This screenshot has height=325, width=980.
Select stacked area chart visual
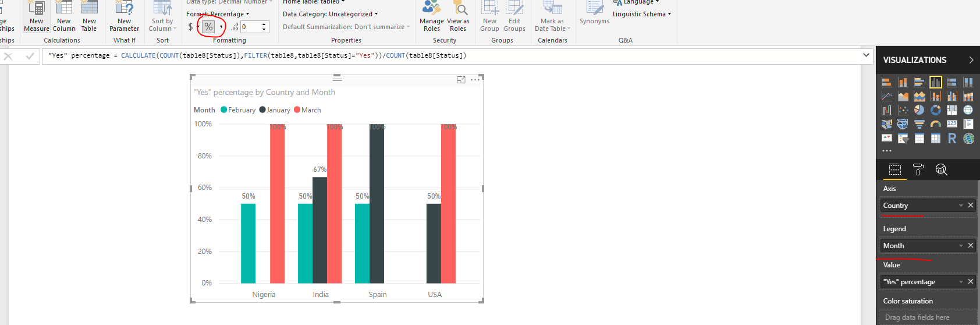pos(919,96)
